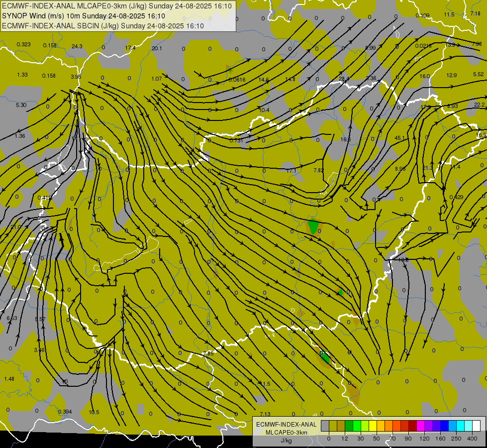This screenshot has height=448, width=487.
Task: Select the MLCAPE0-3km legend label
Action: (x=287, y=432)
